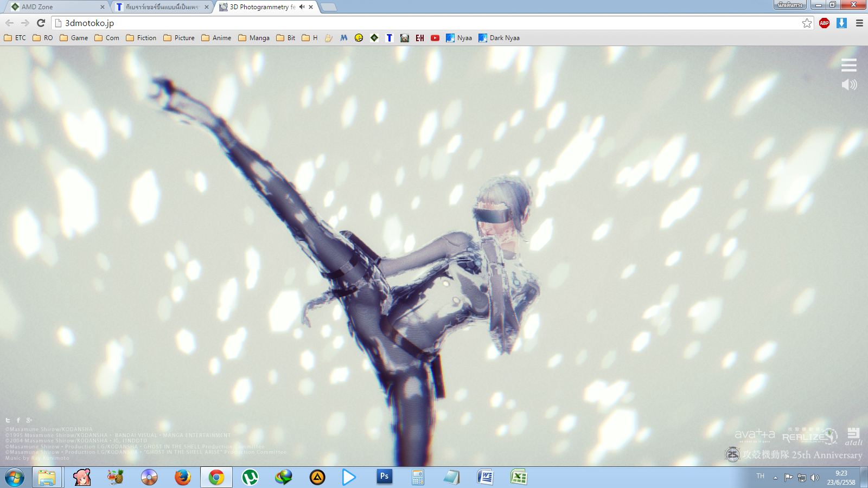Open the yellow smiley bookmark
868x488 pixels.
(x=359, y=38)
